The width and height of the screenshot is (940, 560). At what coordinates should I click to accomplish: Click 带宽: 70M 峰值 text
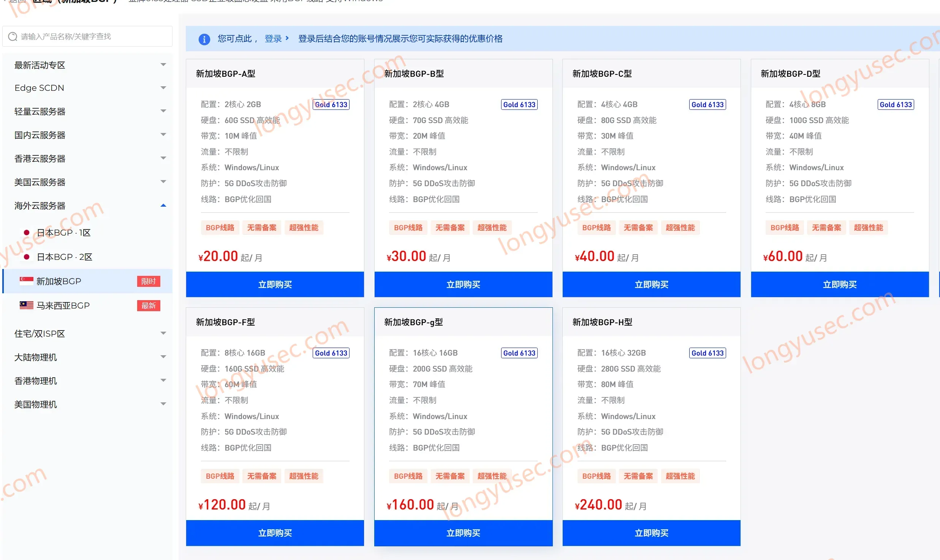pos(417,384)
